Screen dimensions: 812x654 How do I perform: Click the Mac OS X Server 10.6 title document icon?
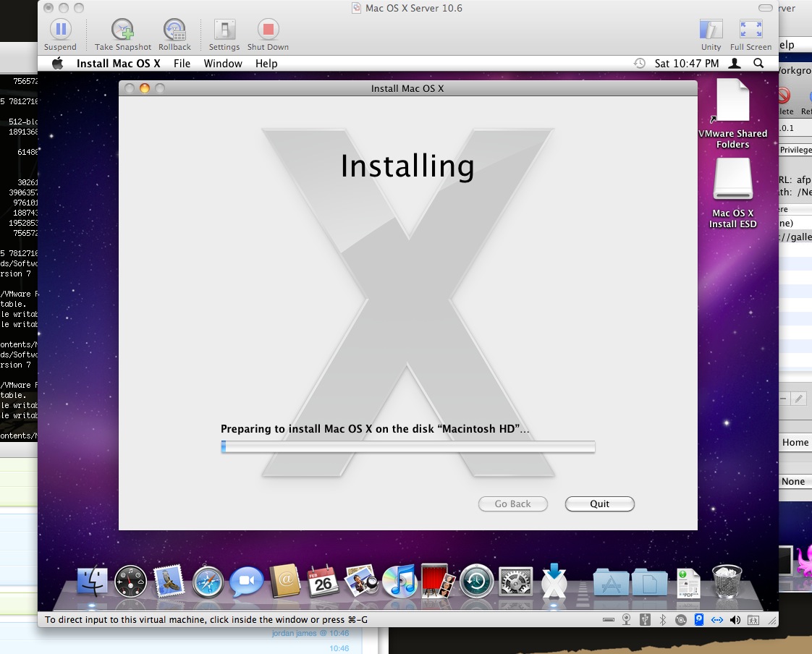click(x=356, y=8)
